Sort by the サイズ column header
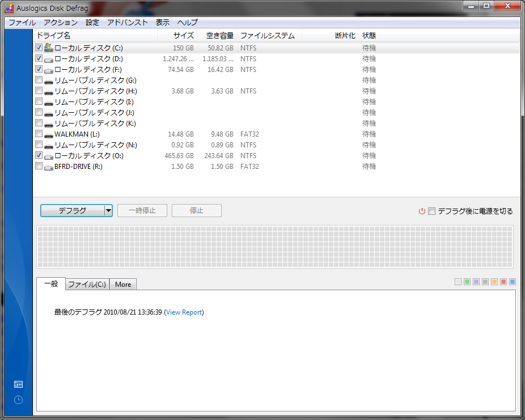 [x=177, y=36]
